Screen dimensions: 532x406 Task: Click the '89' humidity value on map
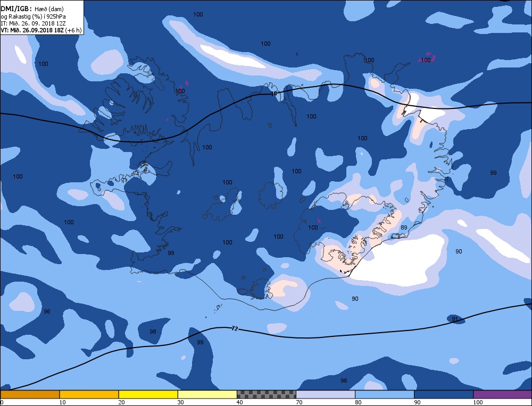coord(404,227)
